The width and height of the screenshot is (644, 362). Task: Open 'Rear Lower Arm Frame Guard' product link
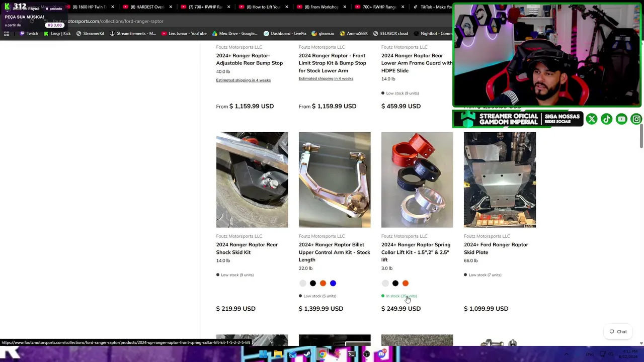pos(417,63)
